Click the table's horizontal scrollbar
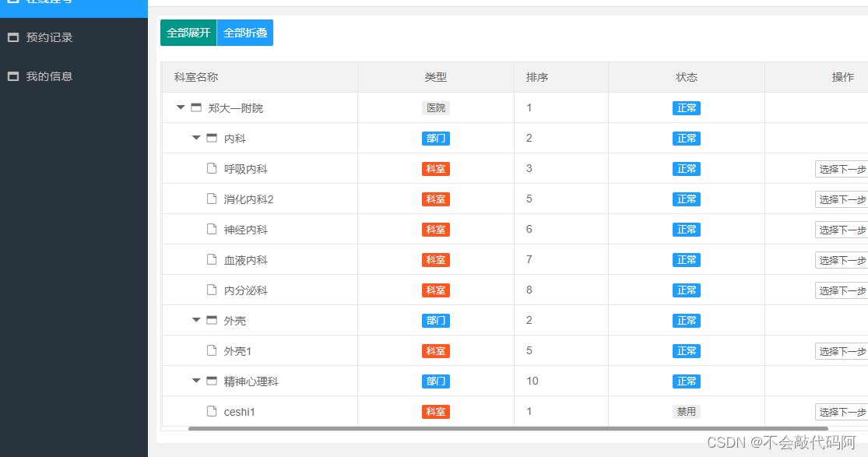The height and width of the screenshot is (457, 868). tap(508, 429)
